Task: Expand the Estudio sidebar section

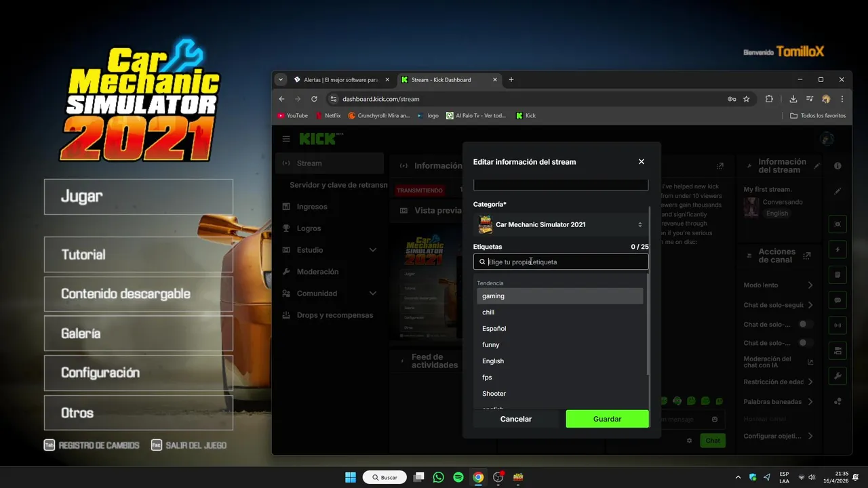Action: [330, 250]
